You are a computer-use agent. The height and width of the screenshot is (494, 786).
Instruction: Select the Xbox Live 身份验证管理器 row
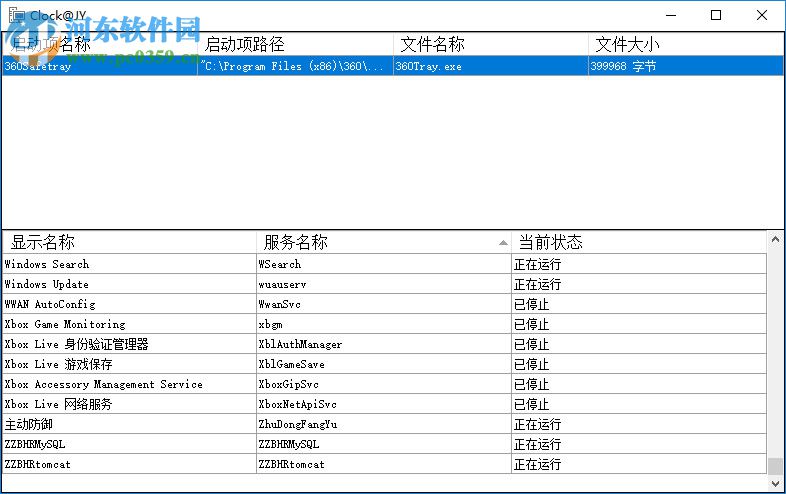pyautogui.click(x=384, y=344)
